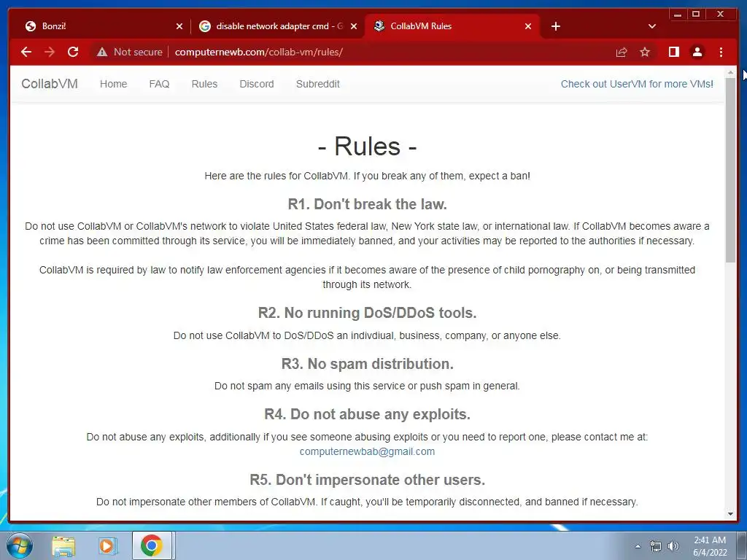Go back with the browser back arrow

coord(26,52)
